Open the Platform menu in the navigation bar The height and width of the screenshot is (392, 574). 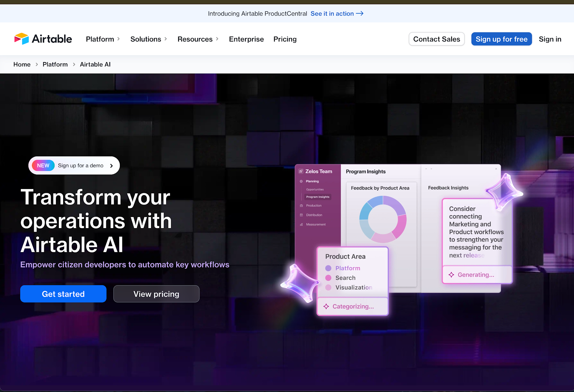103,39
